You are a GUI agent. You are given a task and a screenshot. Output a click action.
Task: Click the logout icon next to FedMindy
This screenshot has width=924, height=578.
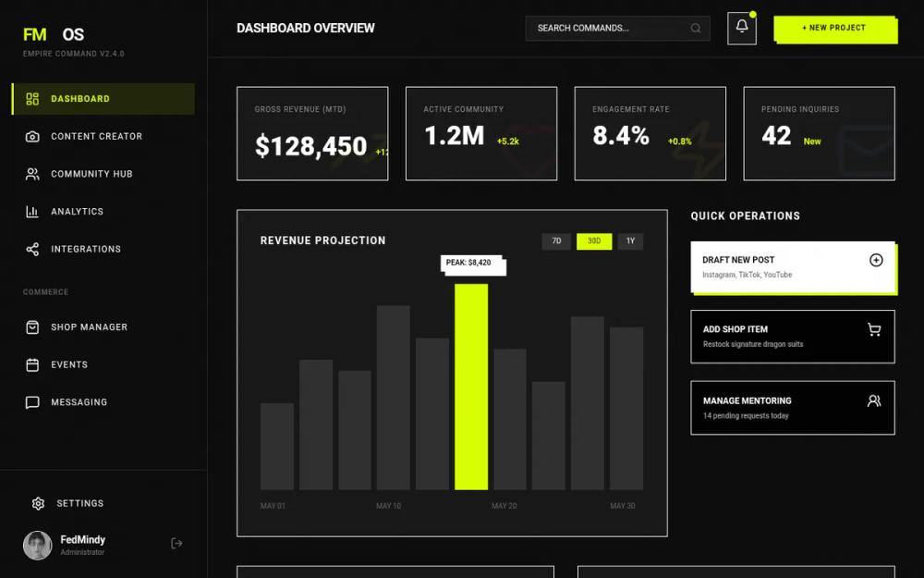point(176,544)
